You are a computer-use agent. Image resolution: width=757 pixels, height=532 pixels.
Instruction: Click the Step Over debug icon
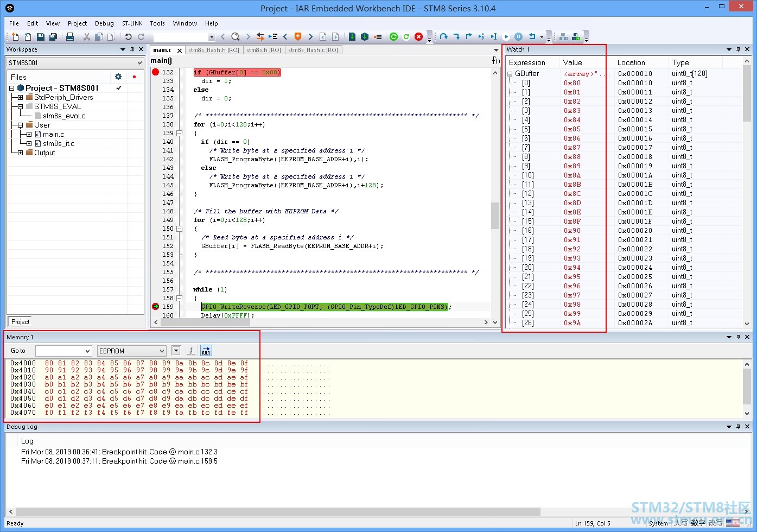click(444, 36)
